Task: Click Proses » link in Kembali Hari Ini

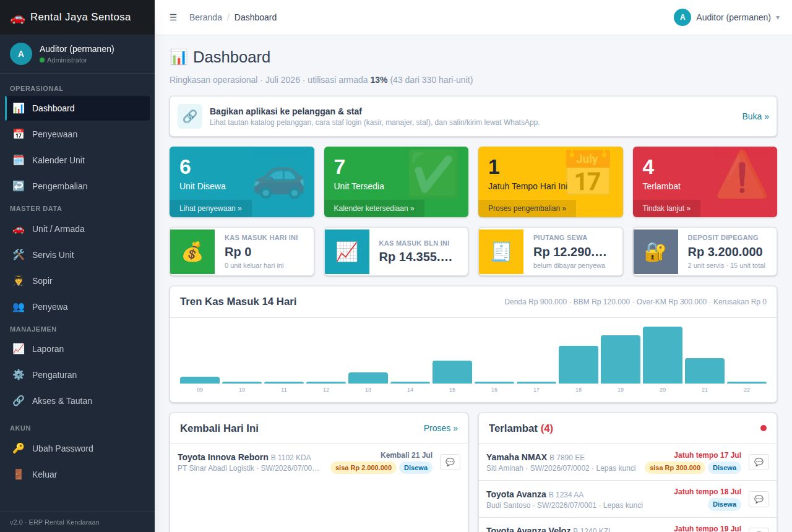Action: click(441, 428)
